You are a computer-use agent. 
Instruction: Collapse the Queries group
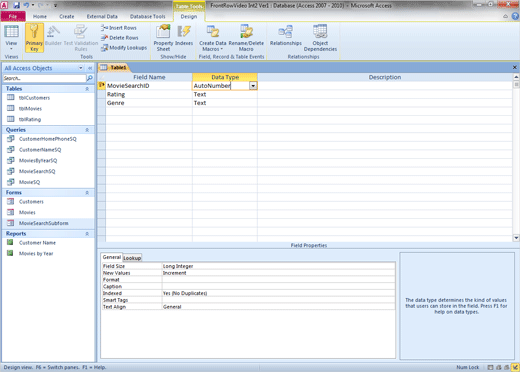coord(87,130)
